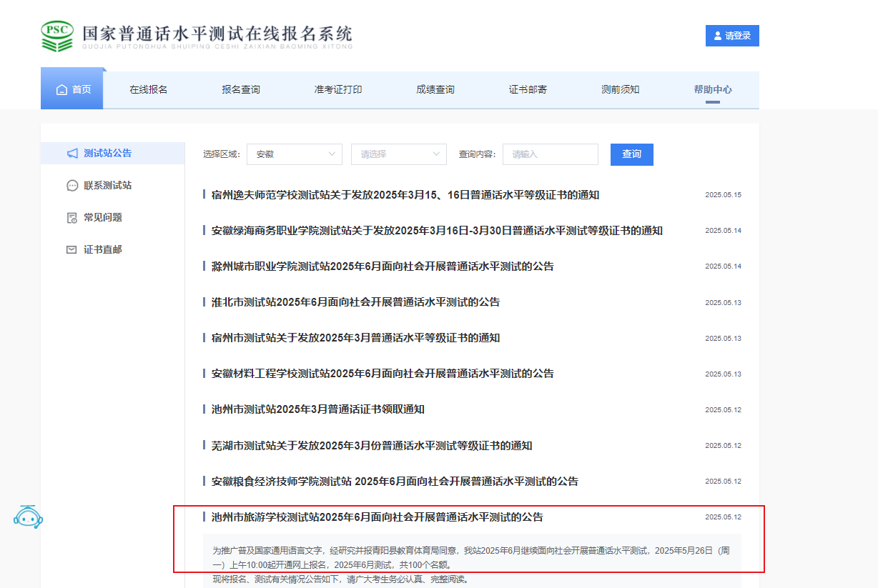Click the 查询内容 label
Image resolution: width=878 pixels, height=588 pixels.
477,154
